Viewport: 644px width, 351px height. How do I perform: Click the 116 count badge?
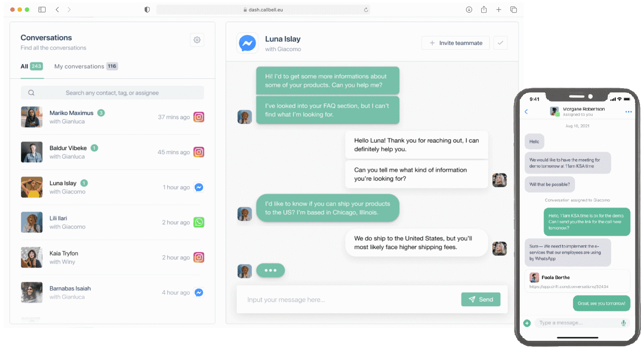pyautogui.click(x=112, y=66)
